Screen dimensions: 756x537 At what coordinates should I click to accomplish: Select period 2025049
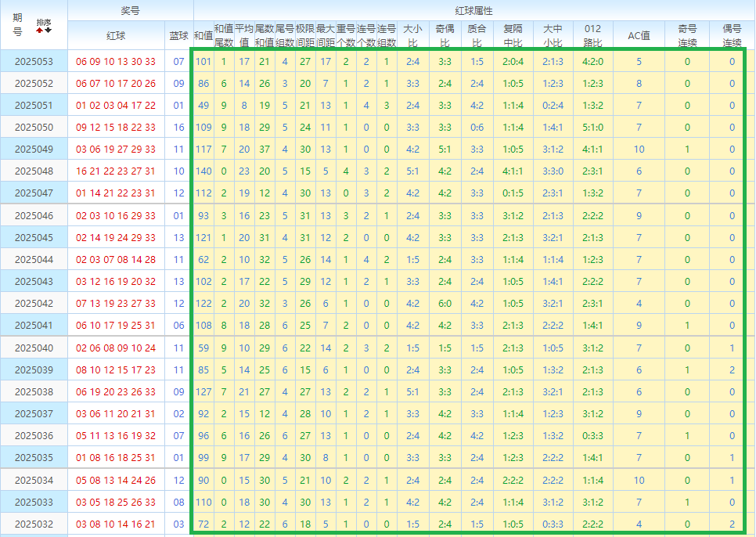point(34,150)
